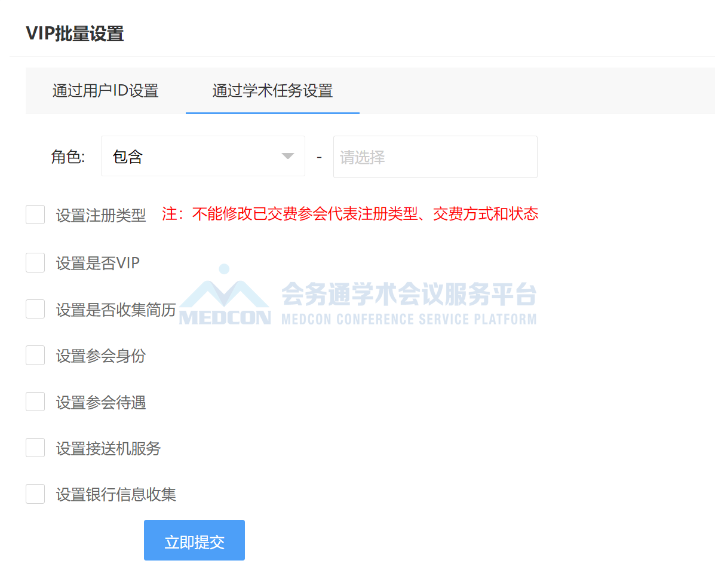Click the MEDCON mountain logo watermark
The height and width of the screenshot is (588, 715).
pos(225,296)
